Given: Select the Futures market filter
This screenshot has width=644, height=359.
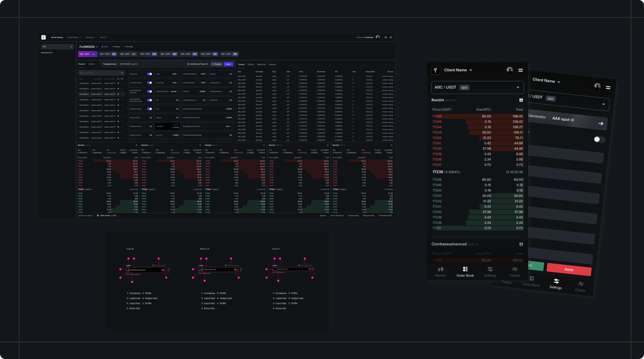Looking at the screenshot, I should (116, 47).
